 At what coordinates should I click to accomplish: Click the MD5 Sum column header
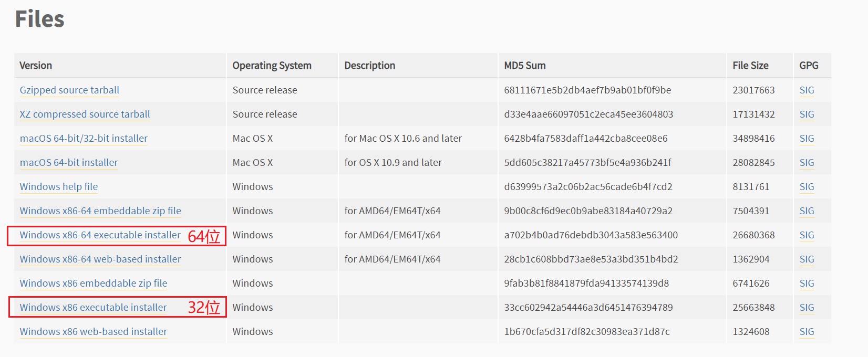525,66
